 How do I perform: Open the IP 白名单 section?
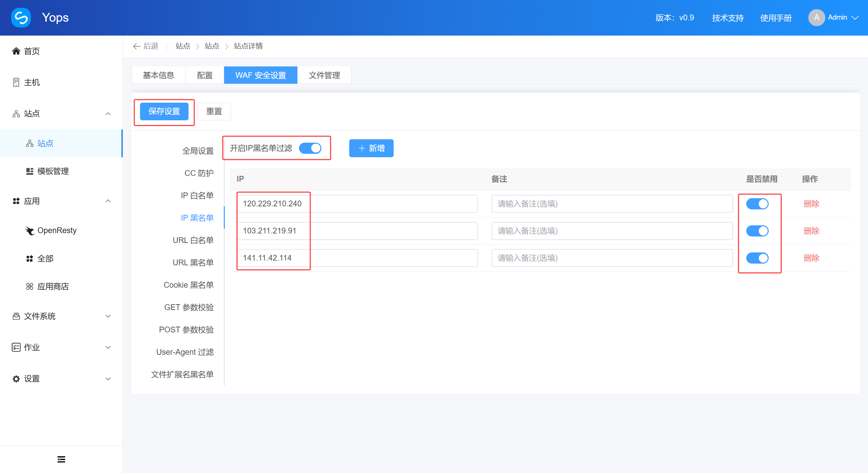pyautogui.click(x=197, y=196)
